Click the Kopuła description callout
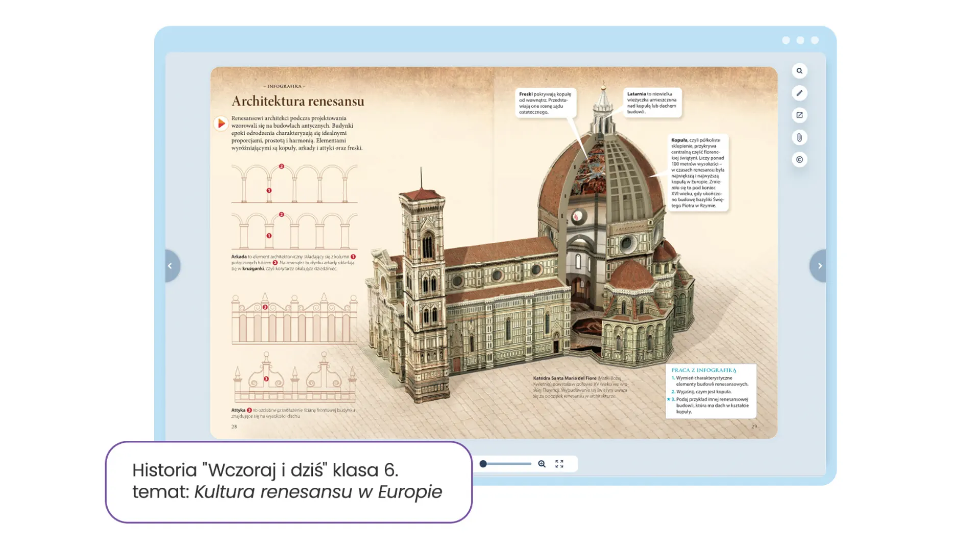 pyautogui.click(x=697, y=172)
